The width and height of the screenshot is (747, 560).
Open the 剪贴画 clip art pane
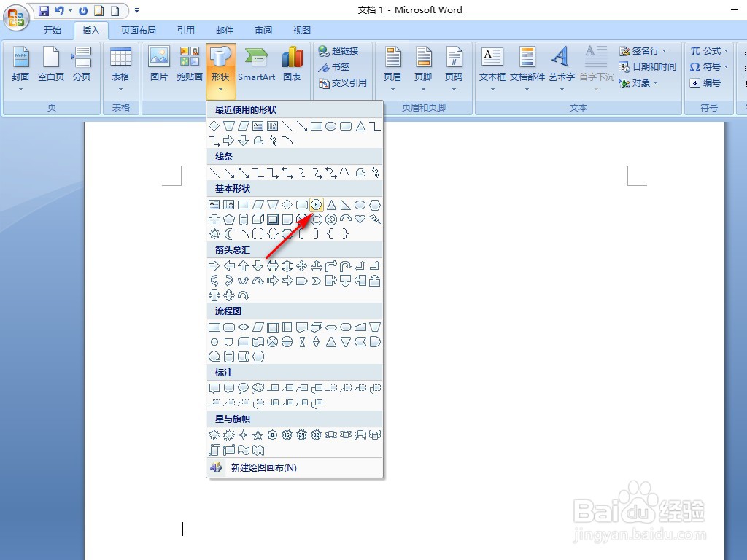(190, 64)
